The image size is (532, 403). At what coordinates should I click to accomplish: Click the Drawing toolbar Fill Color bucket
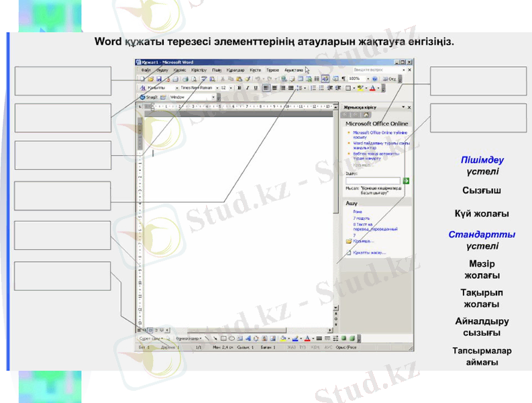coord(282,339)
